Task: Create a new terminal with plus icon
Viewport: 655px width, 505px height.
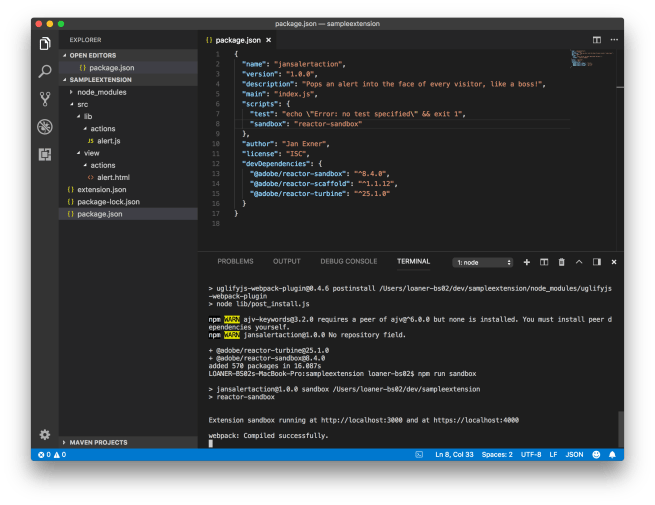Action: click(x=528, y=262)
